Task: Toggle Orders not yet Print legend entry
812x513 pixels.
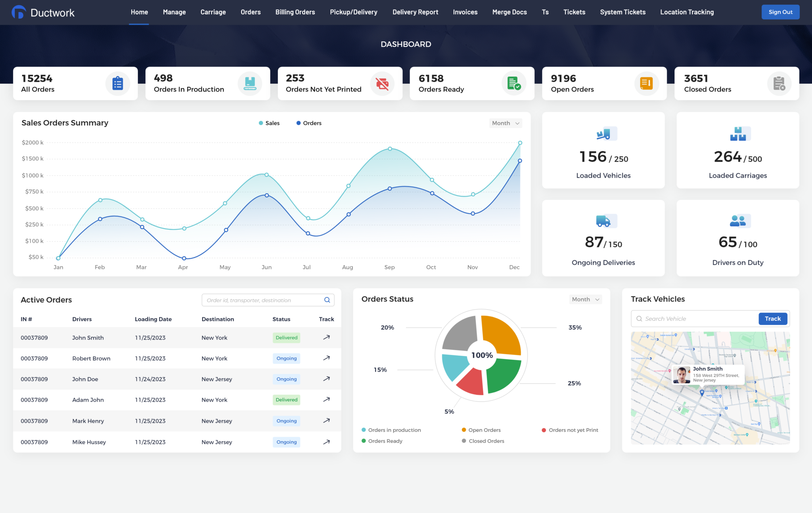Action: pyautogui.click(x=570, y=430)
